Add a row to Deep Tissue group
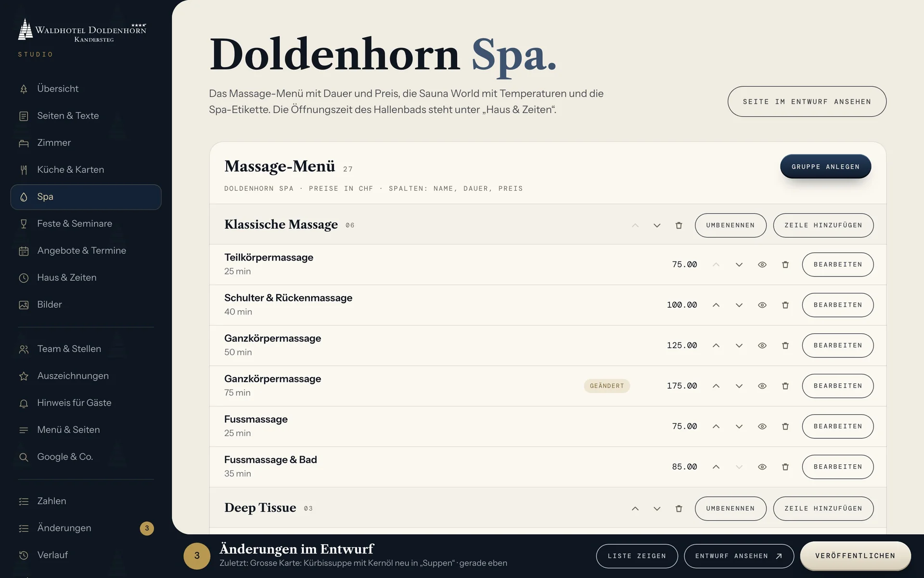Screen dimensions: 924x578 coord(823,509)
